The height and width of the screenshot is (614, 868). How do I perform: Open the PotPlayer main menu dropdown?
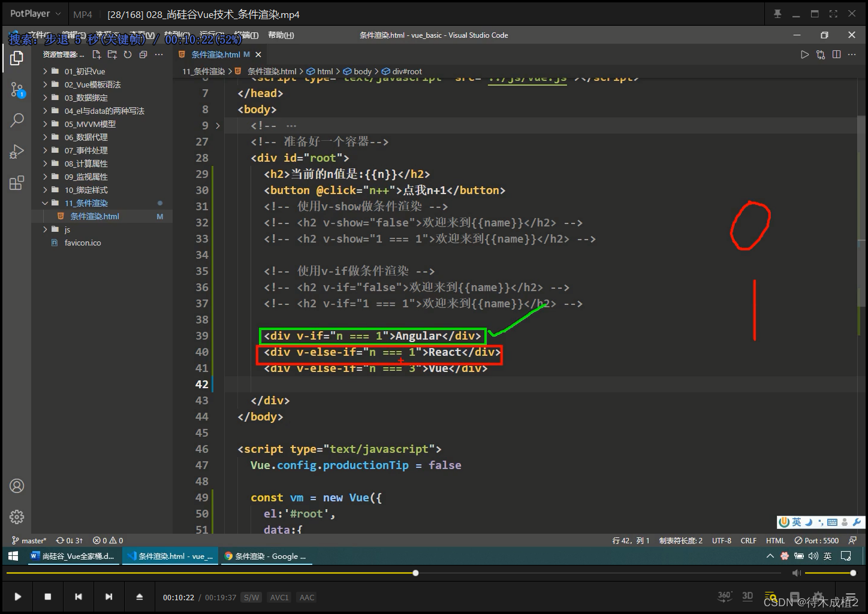point(35,14)
